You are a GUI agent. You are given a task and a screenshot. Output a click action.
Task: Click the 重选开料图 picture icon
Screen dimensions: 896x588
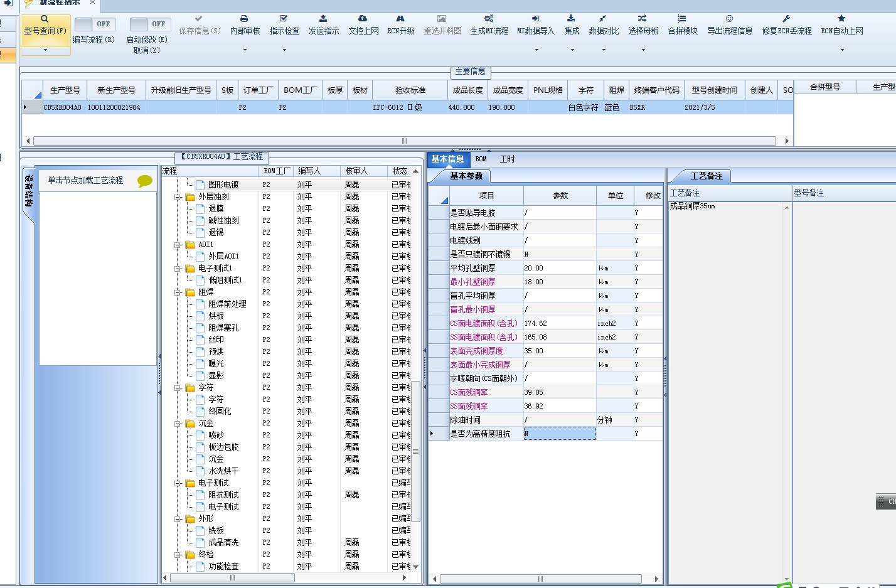(x=442, y=19)
